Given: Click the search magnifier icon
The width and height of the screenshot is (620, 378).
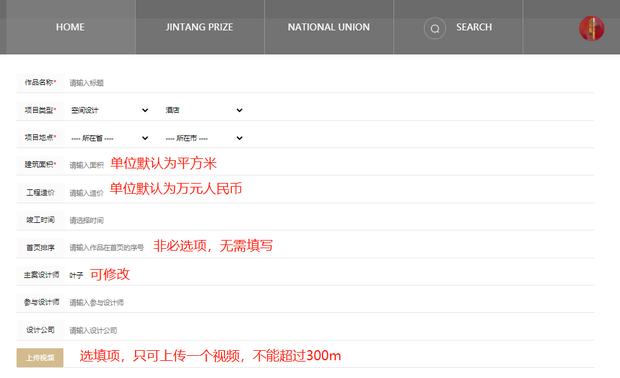Looking at the screenshot, I should click(x=435, y=28).
